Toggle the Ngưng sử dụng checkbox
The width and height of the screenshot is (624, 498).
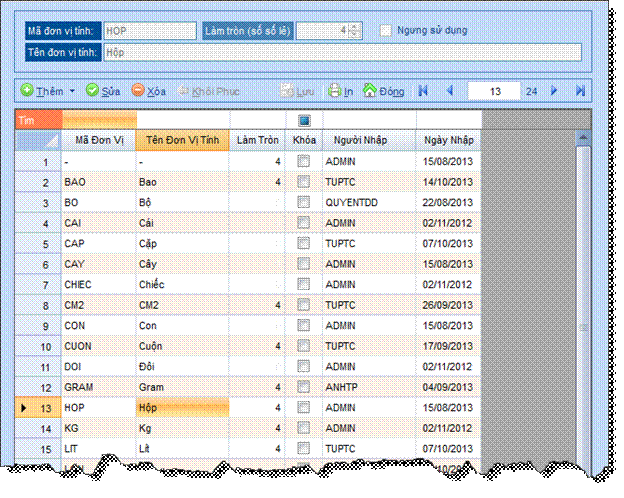[386, 30]
